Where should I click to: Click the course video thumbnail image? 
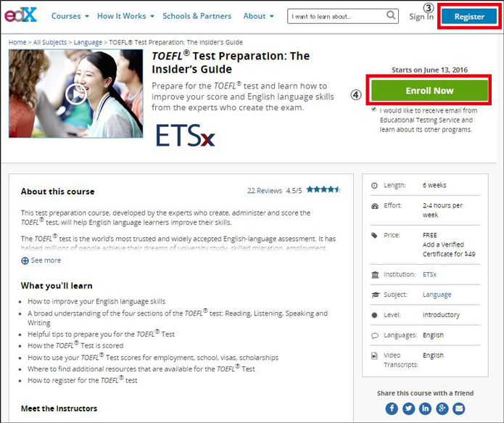(76, 94)
